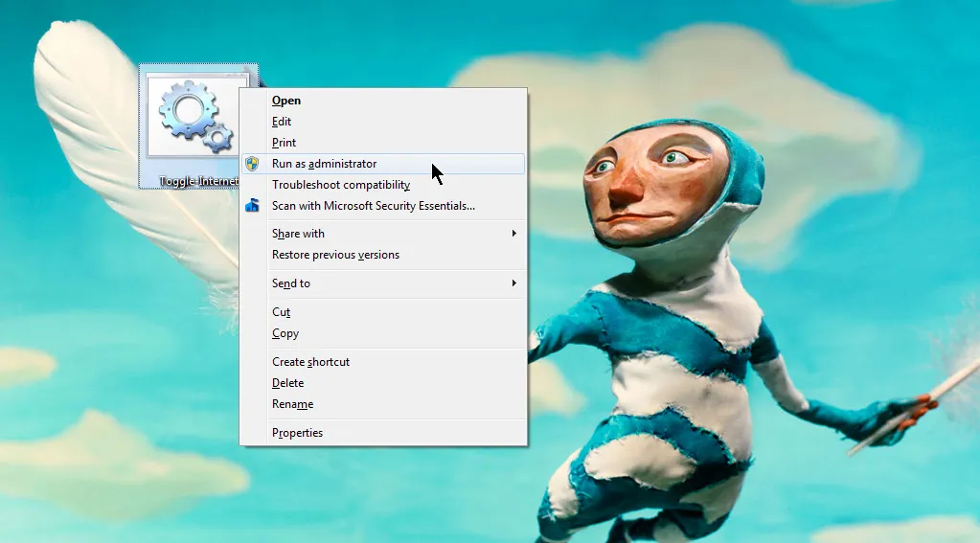Viewport: 980px width, 543px height.
Task: Select Restore previous versions
Action: [x=335, y=255]
